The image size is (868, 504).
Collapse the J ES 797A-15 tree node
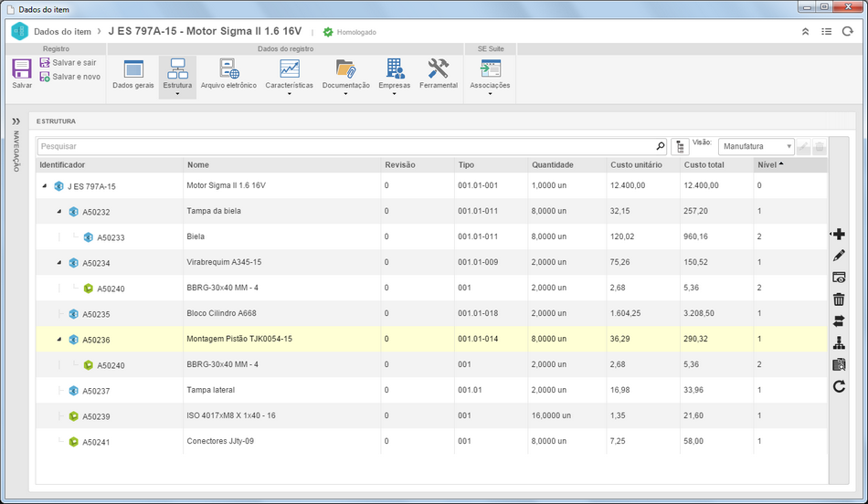pos(45,186)
